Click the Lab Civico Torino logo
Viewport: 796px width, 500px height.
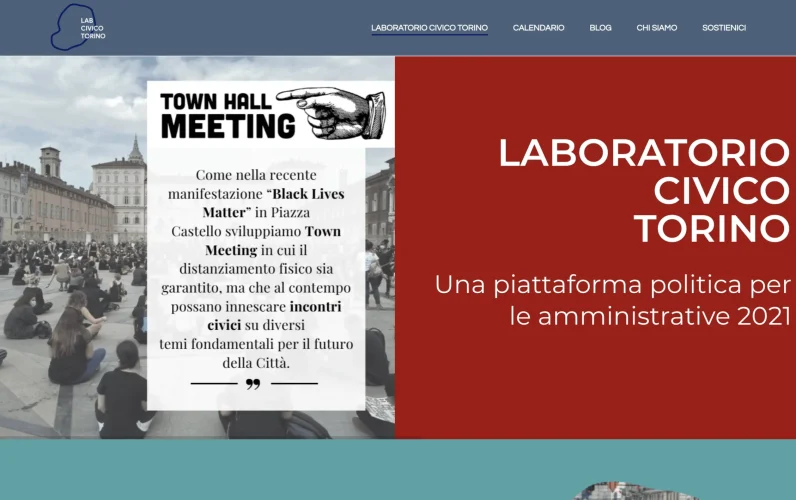point(78,27)
